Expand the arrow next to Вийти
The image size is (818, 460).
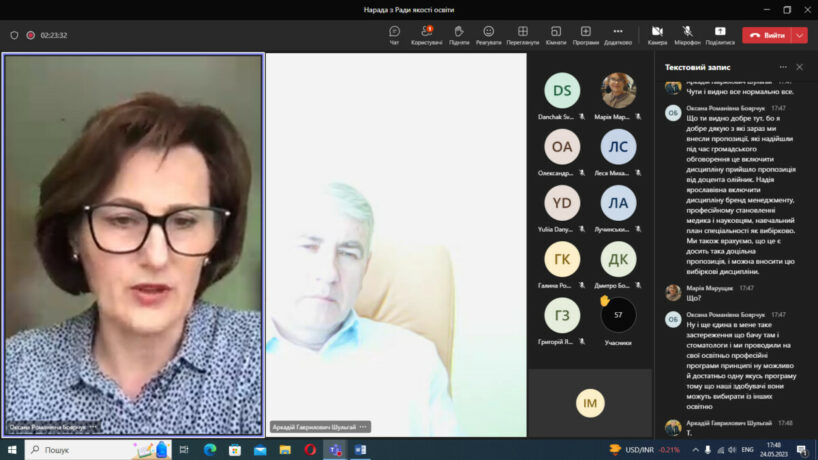click(799, 35)
